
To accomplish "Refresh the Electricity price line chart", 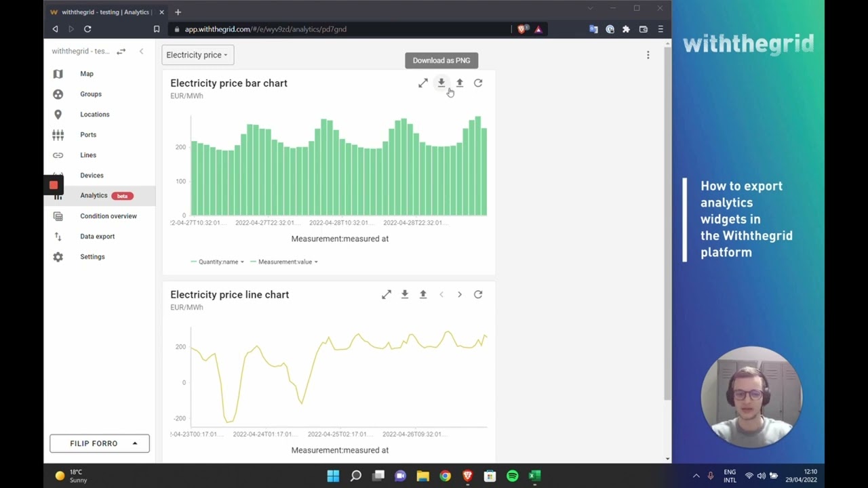I will coord(478,294).
